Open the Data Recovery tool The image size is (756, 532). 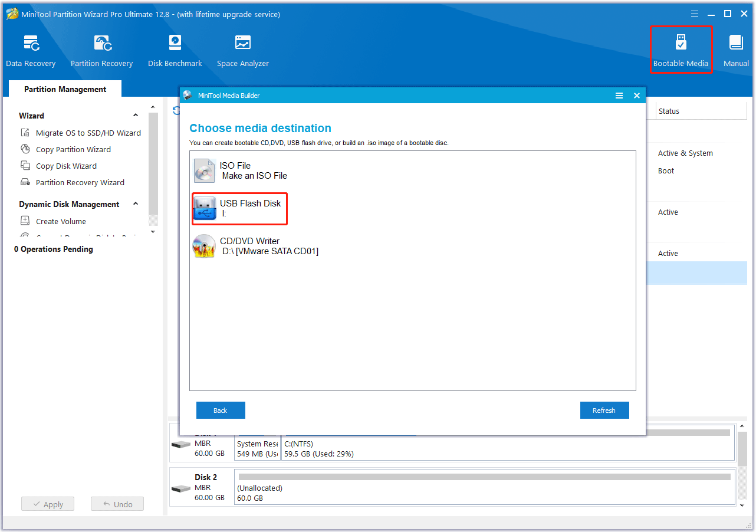tap(31, 50)
